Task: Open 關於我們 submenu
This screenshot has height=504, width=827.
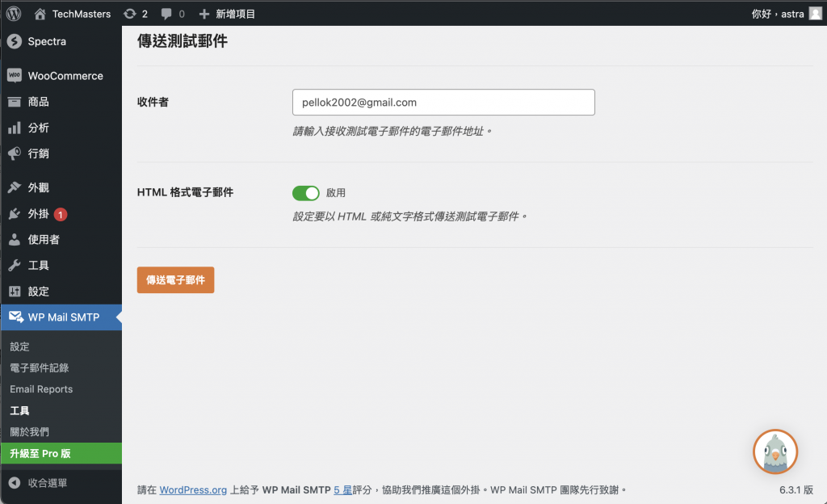Action: 30,432
